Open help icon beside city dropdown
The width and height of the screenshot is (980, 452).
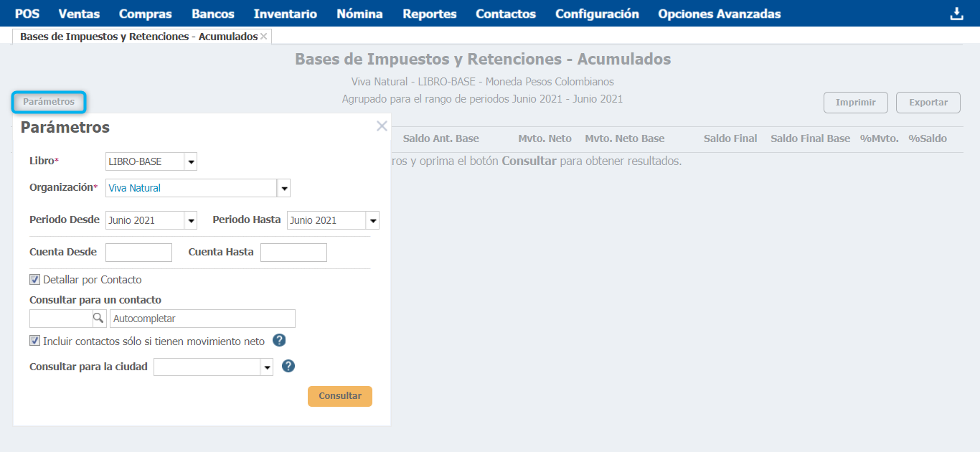click(x=288, y=367)
